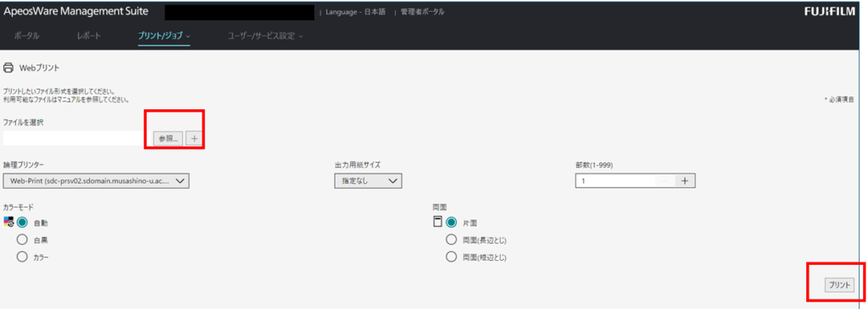
Task: Click the カラーモード label
Action: coord(19,207)
